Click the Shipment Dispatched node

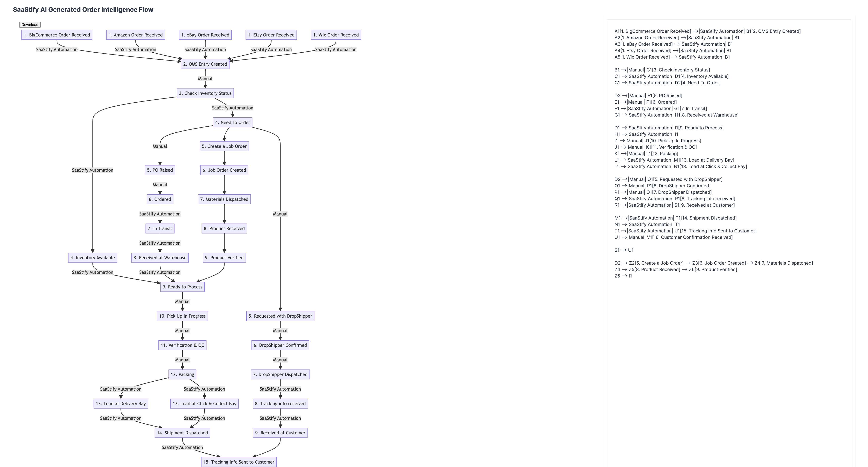(182, 433)
